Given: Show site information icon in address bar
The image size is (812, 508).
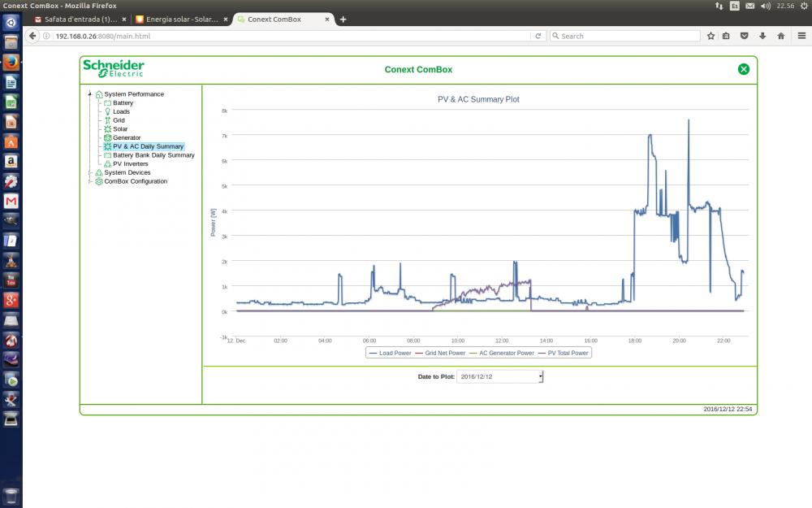Looking at the screenshot, I should coord(46,36).
